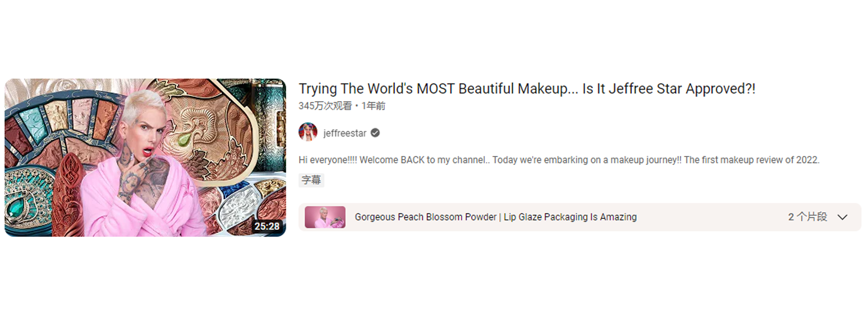The height and width of the screenshot is (328, 868).
Task: Click the verified checkmark badge beside jeffreestar
Action: click(375, 133)
